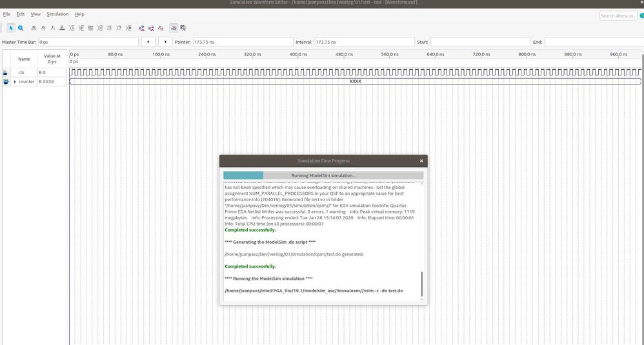The width and height of the screenshot is (644, 345).
Task: Move time bar to previous transition
Action: [x=148, y=42]
